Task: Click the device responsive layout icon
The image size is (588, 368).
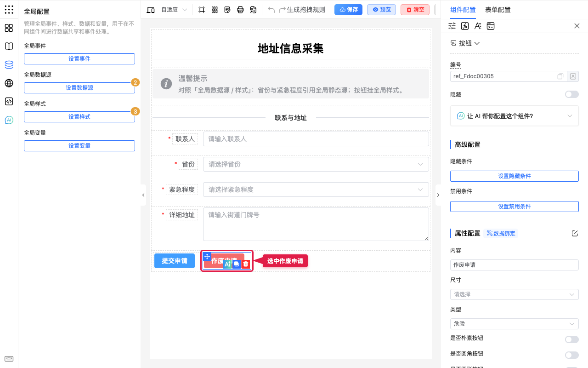Action: tap(151, 10)
